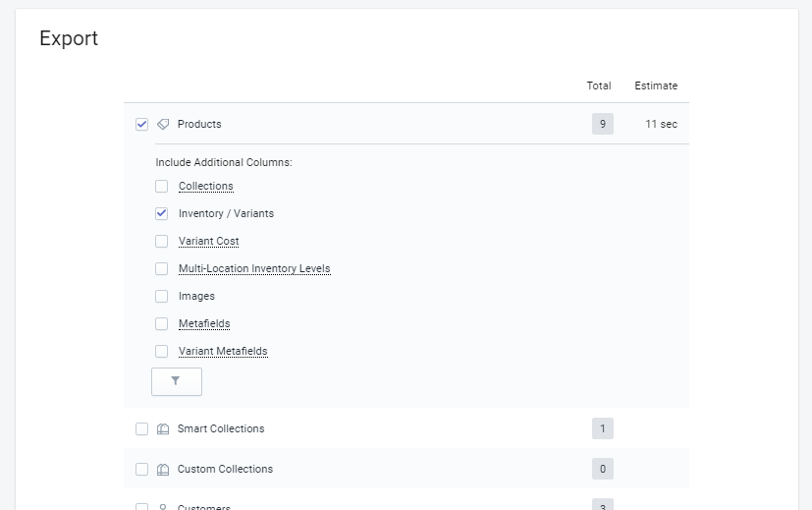Click the Smart Collections count badge

(x=602, y=429)
